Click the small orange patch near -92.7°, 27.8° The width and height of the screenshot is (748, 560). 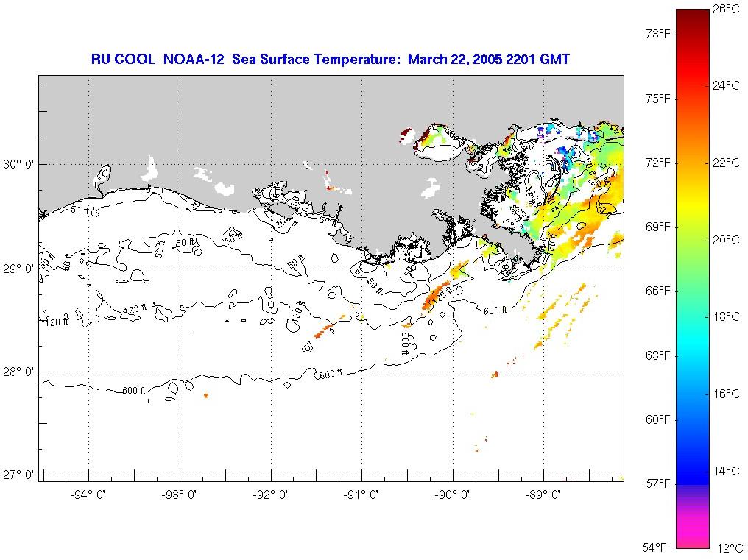tap(206, 395)
